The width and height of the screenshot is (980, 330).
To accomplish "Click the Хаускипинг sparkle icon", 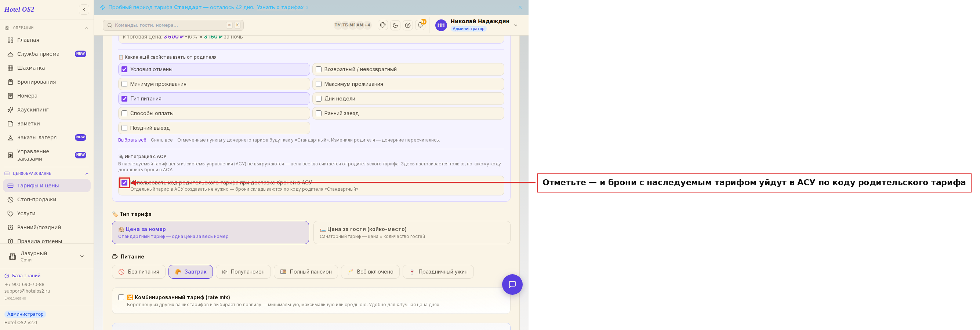I will click(11, 110).
